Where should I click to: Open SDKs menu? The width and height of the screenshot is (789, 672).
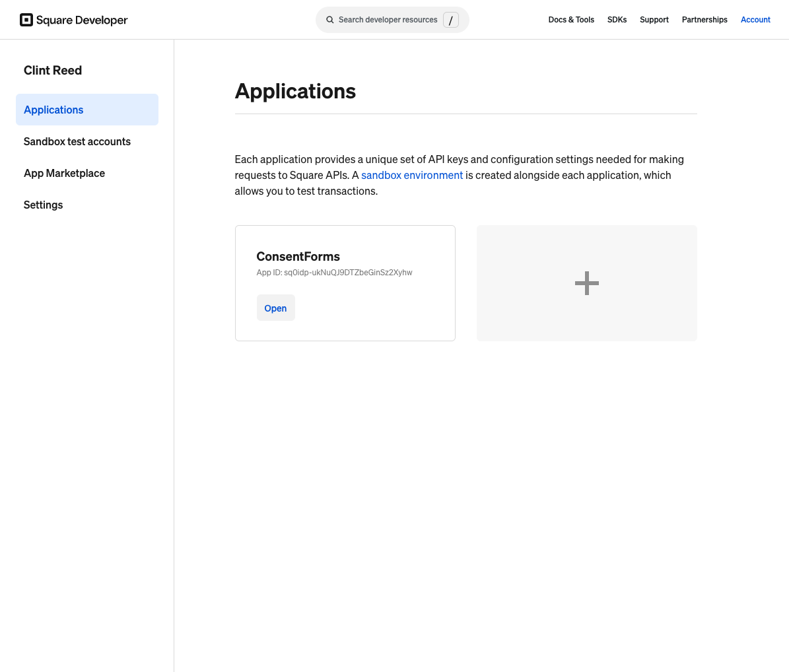pos(617,20)
